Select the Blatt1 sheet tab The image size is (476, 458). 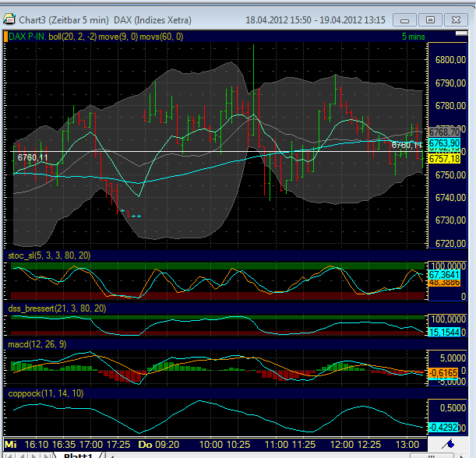78,455
